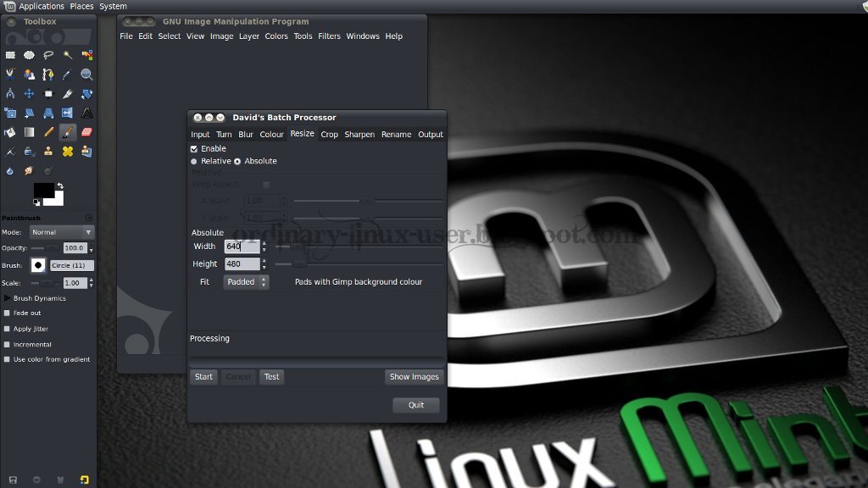This screenshot has width=868, height=488.
Task: Select the Free Select lasso tool
Action: coord(48,55)
